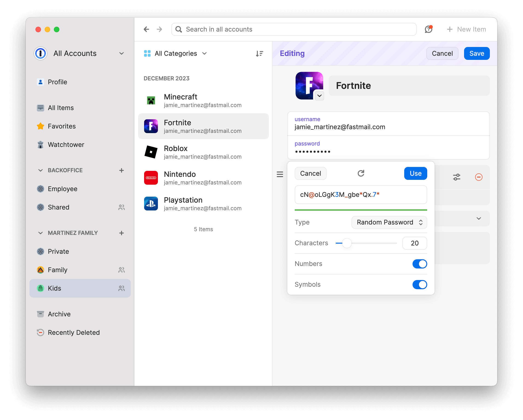The width and height of the screenshot is (523, 420).
Task: Change the password Type from Random Password
Action: [x=389, y=222]
